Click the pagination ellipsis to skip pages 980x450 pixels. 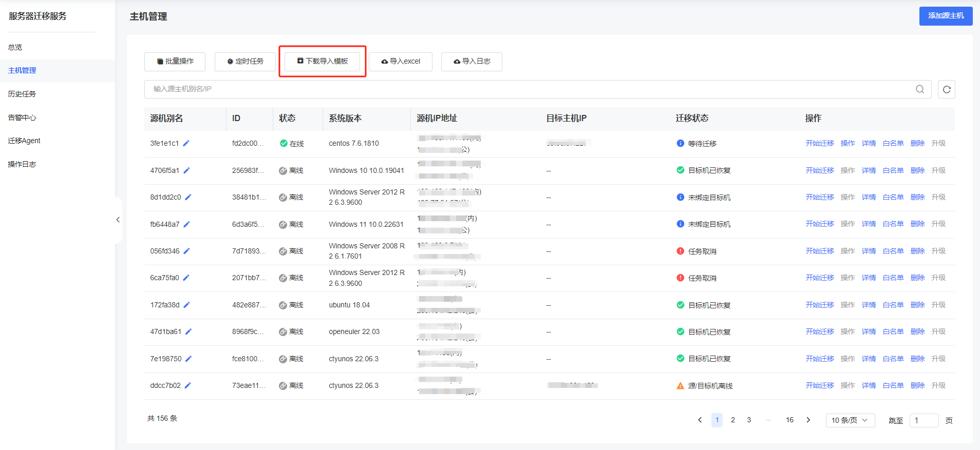coord(768,420)
